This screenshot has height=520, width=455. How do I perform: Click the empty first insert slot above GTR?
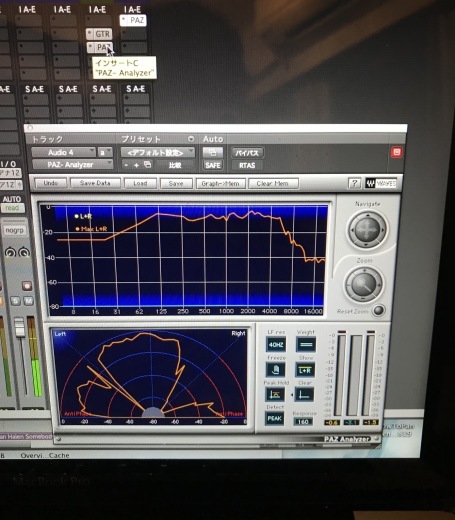tap(99, 21)
